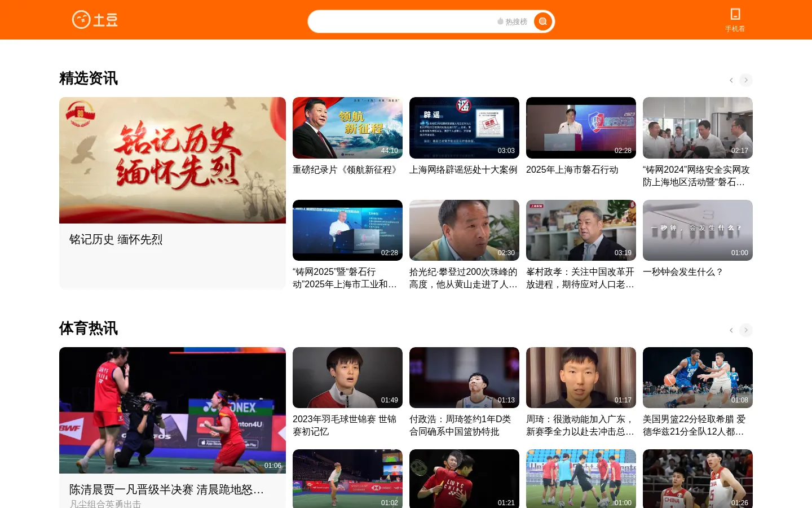Play the 01:02 badminton court video thumbnail
Viewport: 812px width, 508px height.
point(347,479)
